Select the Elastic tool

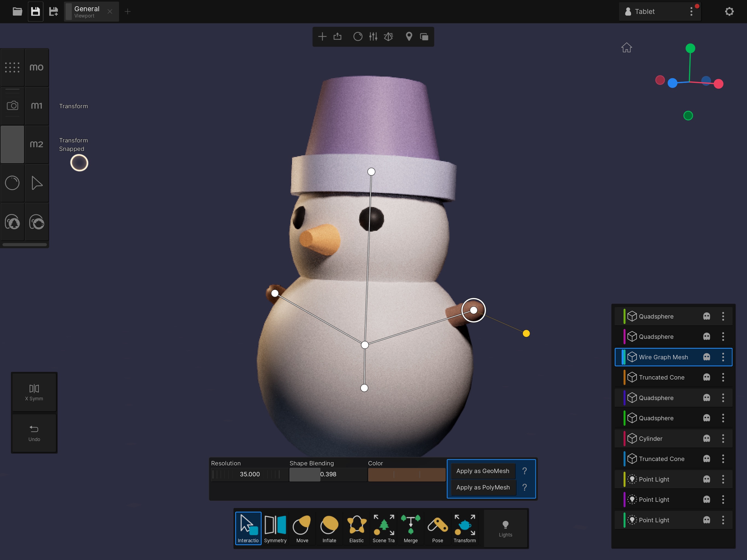(x=356, y=528)
